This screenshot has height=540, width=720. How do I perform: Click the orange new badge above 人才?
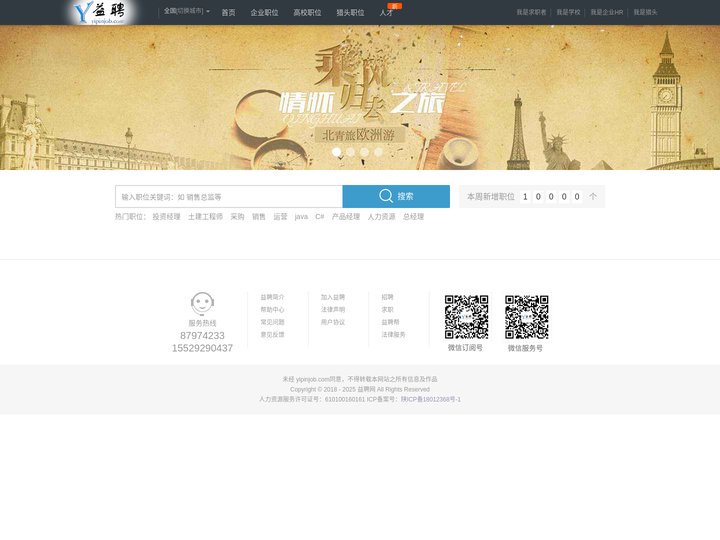pos(395,6)
